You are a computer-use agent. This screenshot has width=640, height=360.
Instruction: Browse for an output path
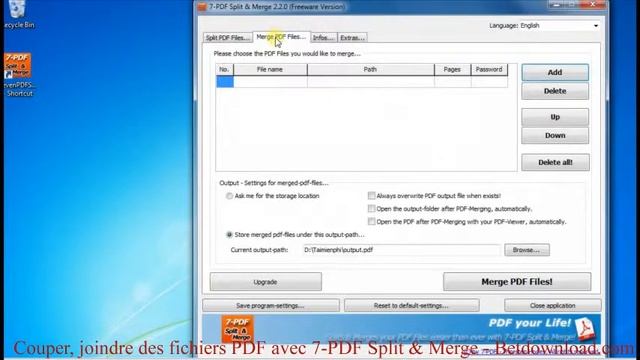[527, 250]
